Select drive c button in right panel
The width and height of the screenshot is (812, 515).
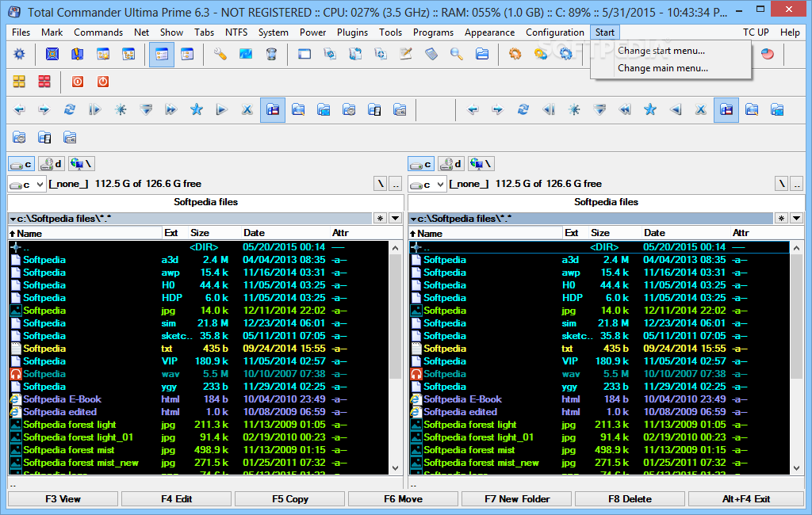point(422,164)
